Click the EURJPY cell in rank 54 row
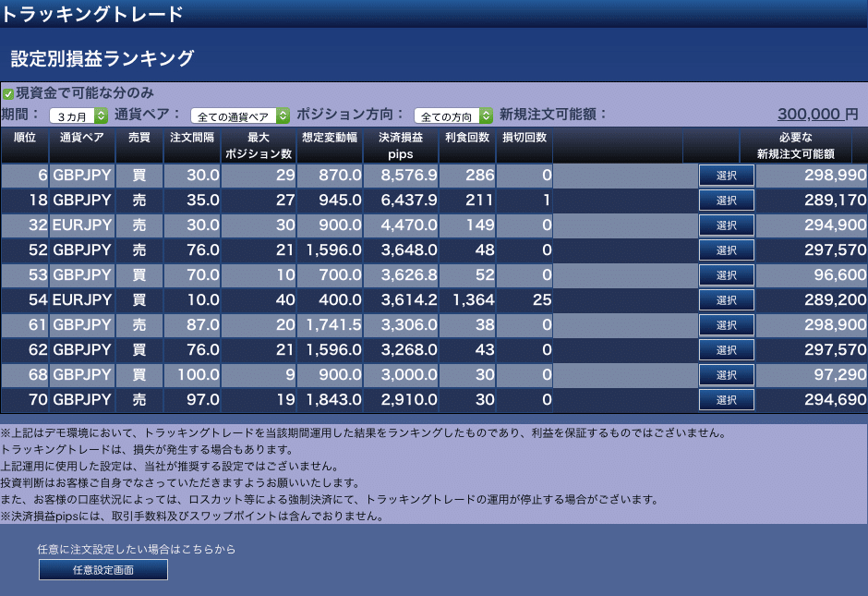This screenshot has width=868, height=596. pyautogui.click(x=82, y=300)
